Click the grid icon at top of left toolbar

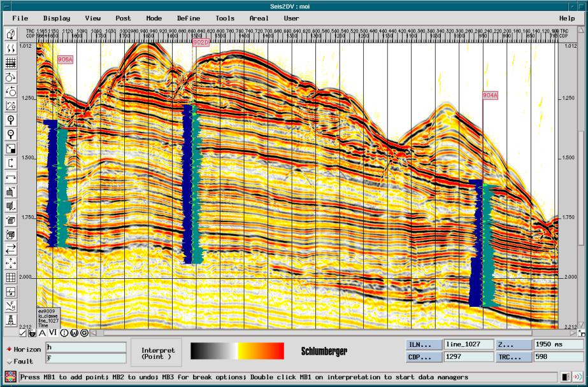(x=11, y=62)
